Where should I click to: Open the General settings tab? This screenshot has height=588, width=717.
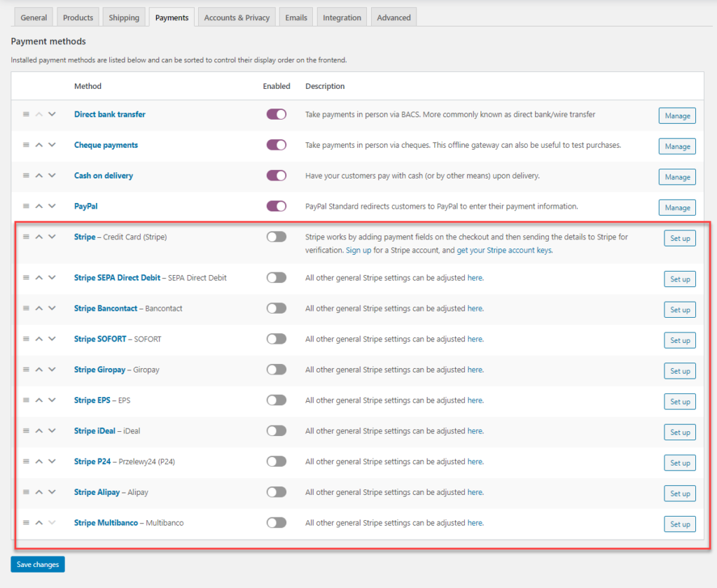point(34,17)
